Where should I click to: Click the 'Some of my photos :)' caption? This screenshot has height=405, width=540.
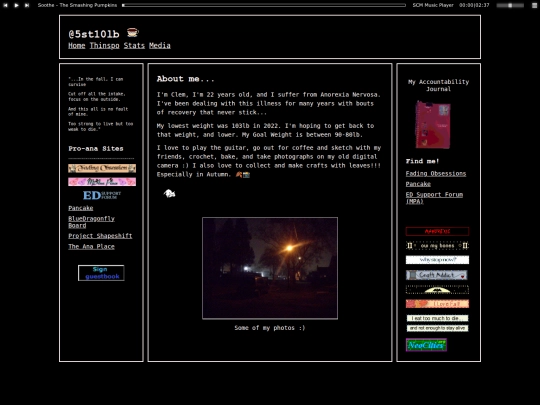(270, 328)
